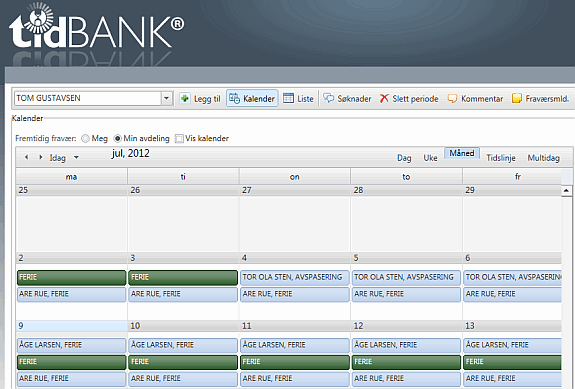This screenshot has width=575, height=389.
Task: Click the ma weekday column header
Action: coord(72,177)
